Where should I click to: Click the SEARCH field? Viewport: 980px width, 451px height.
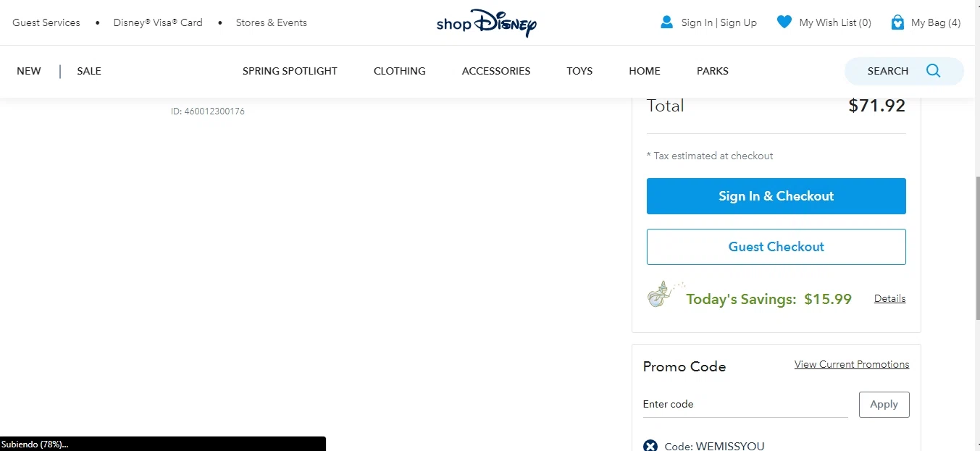(904, 71)
